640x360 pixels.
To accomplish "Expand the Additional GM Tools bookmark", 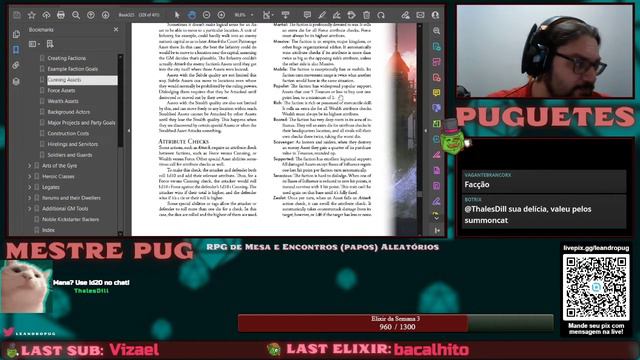I will click(x=29, y=208).
